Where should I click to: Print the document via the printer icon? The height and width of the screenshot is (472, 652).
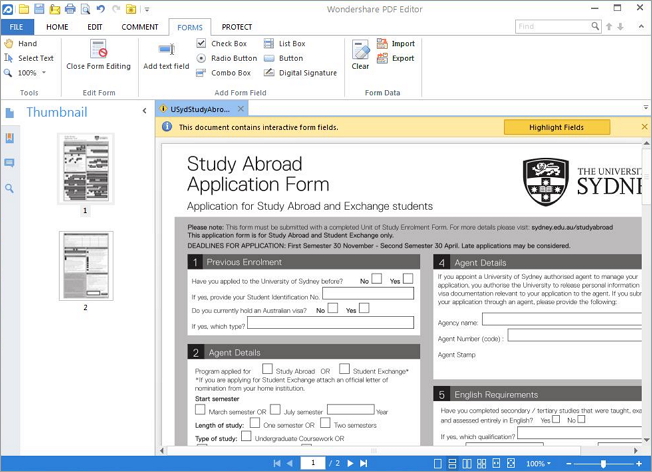tap(70, 9)
